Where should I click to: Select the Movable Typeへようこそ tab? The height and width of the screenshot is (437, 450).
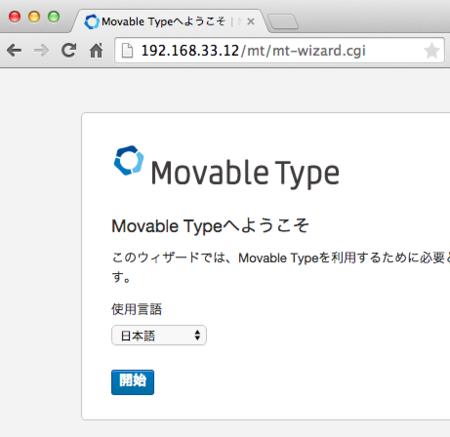[170, 21]
